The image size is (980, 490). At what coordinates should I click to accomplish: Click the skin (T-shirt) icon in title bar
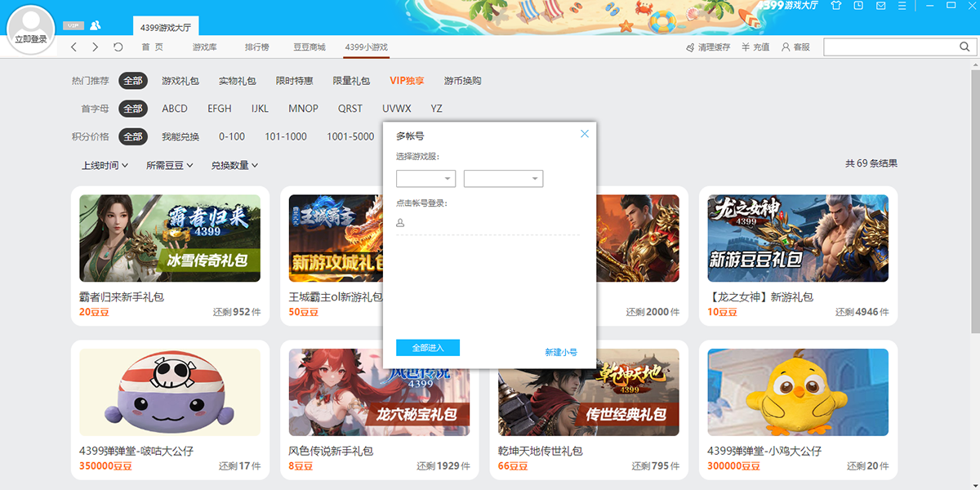835,6
